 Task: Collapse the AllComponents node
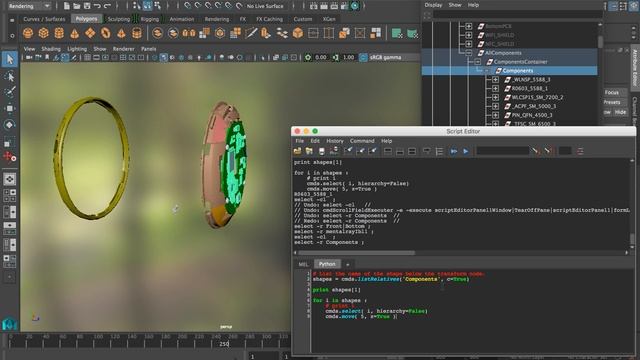[469, 53]
